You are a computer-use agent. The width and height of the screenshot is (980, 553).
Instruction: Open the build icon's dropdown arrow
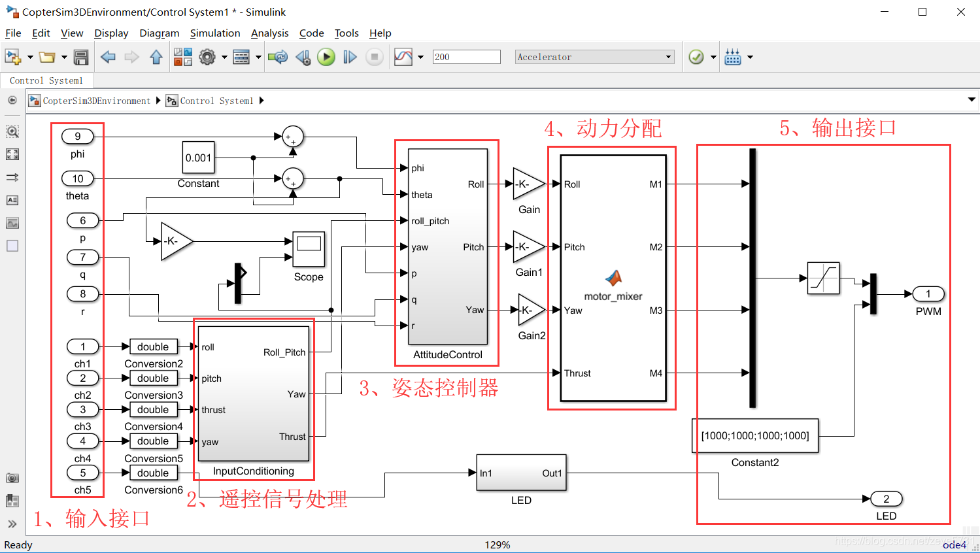(x=749, y=56)
